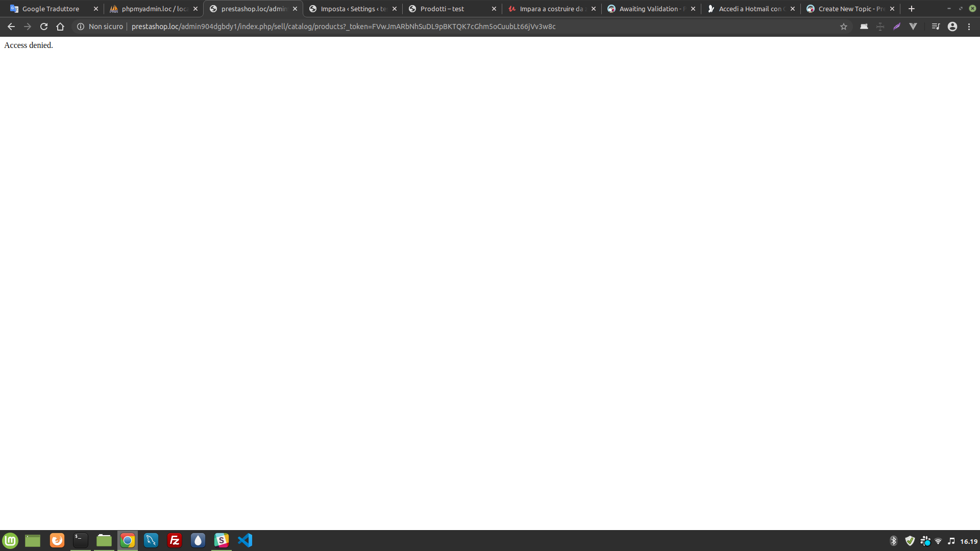Image resolution: width=980 pixels, height=551 pixels.
Task: Switch to the Create New Topic tab
Action: coord(849,9)
